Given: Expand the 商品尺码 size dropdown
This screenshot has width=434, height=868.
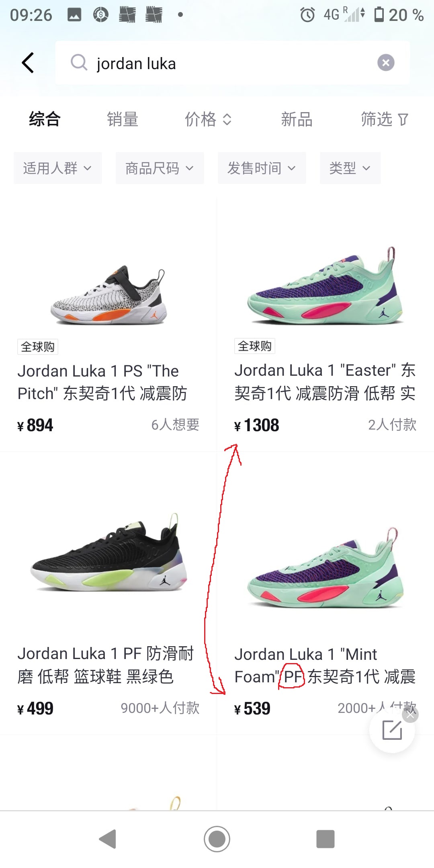Looking at the screenshot, I should [160, 168].
